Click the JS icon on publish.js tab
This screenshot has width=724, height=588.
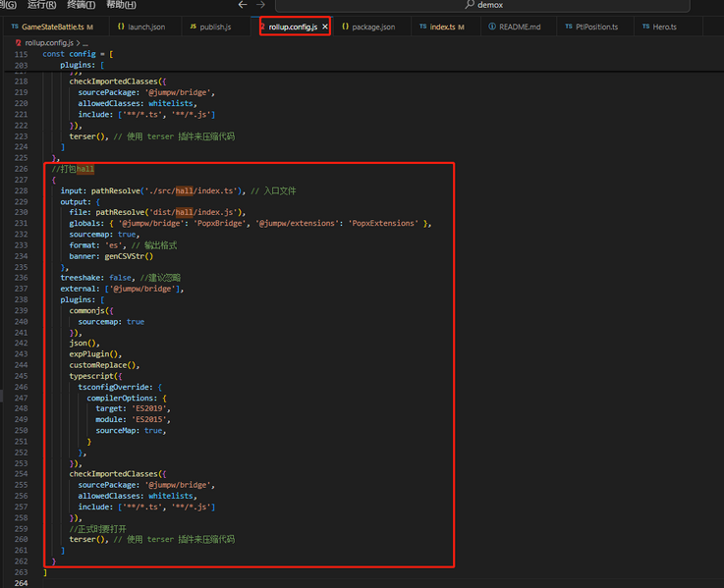click(193, 27)
